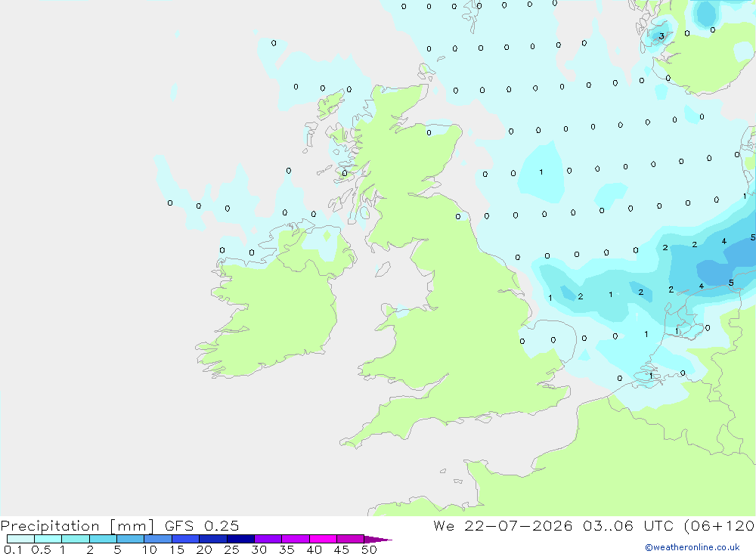
Task: Click the 5–10 mm blue legend swatch
Action: (130, 539)
